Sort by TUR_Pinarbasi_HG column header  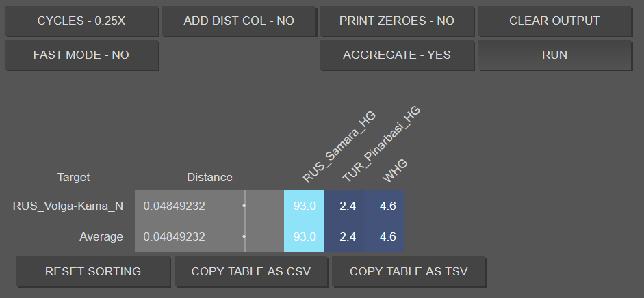(381, 144)
